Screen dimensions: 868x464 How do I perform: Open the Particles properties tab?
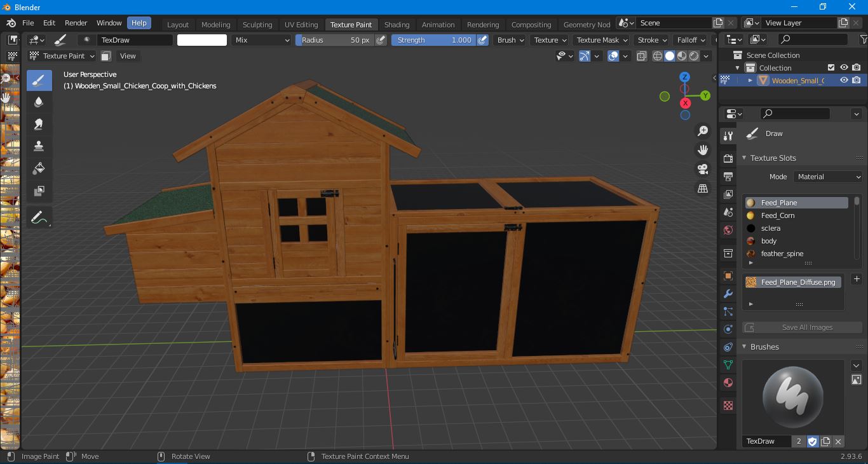(728, 311)
